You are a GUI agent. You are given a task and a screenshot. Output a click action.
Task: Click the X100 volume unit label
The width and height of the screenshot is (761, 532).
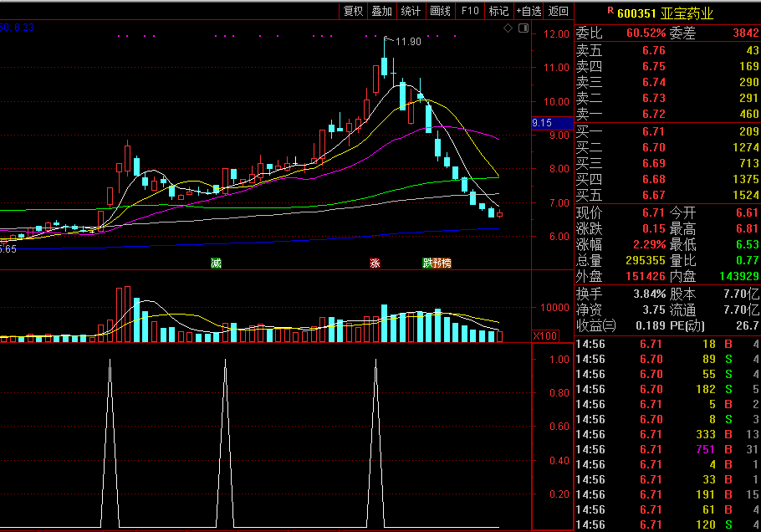click(545, 336)
